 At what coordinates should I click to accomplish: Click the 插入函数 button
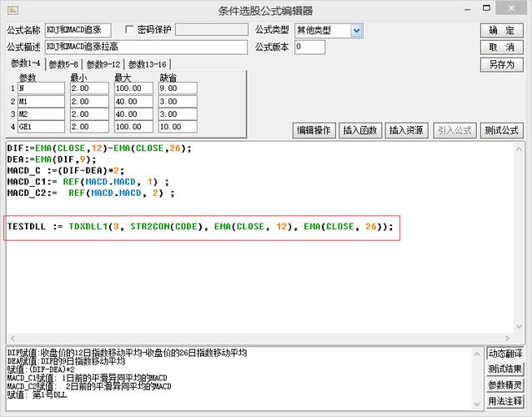(360, 130)
